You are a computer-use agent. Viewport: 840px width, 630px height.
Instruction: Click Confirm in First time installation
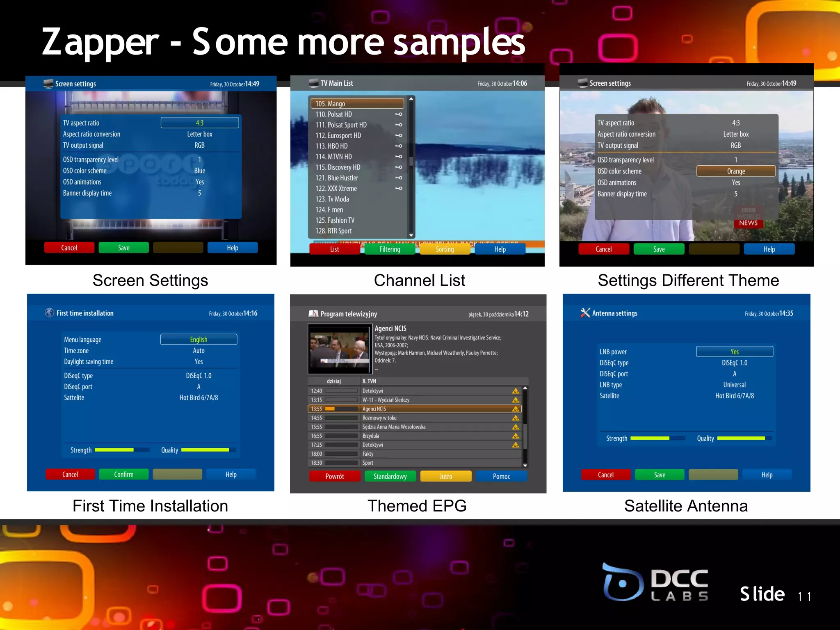[x=124, y=475]
